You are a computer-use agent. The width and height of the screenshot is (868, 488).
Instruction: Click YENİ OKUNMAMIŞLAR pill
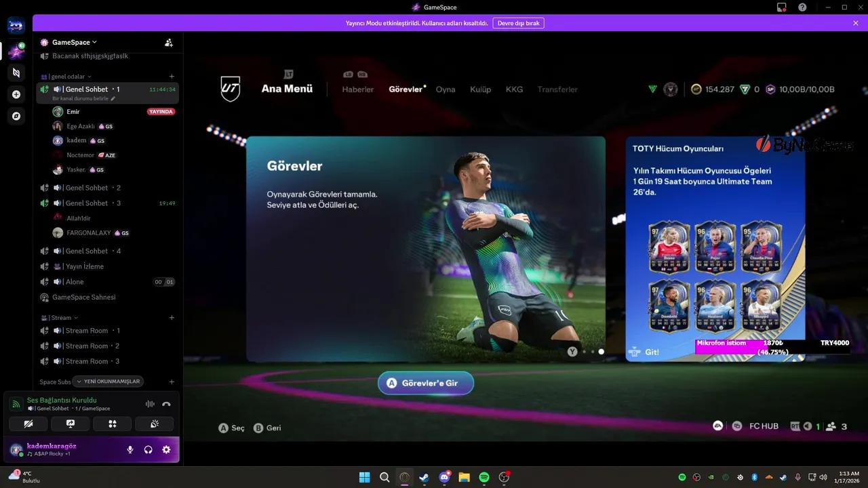point(108,382)
